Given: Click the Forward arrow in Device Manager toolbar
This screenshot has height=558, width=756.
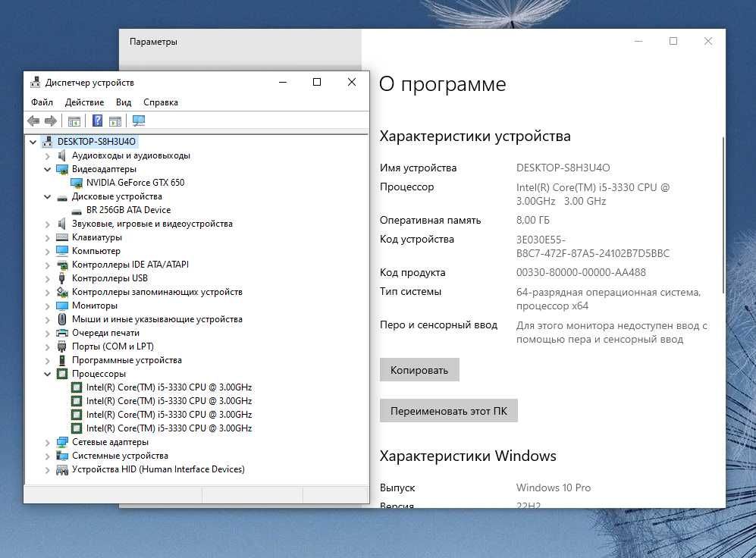Looking at the screenshot, I should [x=51, y=121].
